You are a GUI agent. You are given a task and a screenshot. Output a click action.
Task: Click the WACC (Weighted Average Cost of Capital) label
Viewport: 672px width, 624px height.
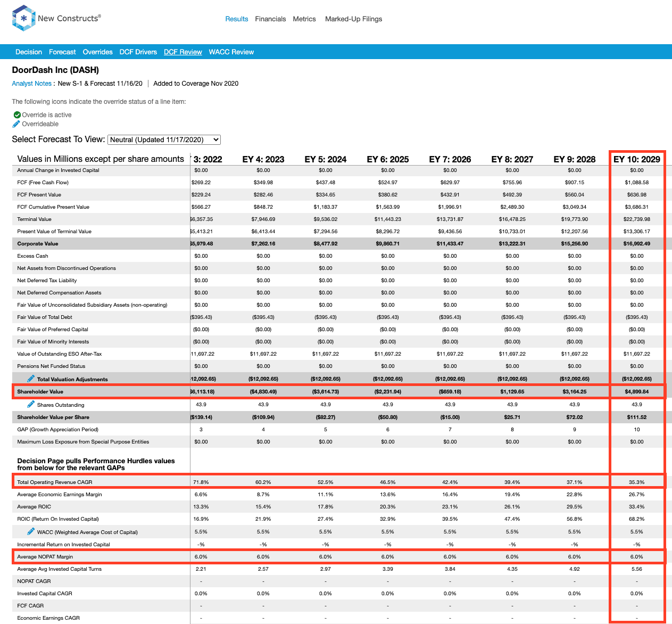(x=87, y=532)
